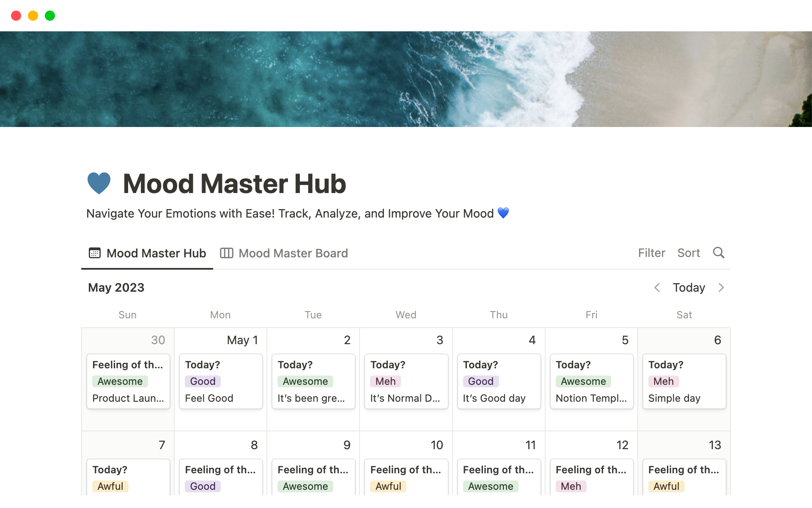Click the calendar view icon beside Mood Master Hub

[x=95, y=253]
